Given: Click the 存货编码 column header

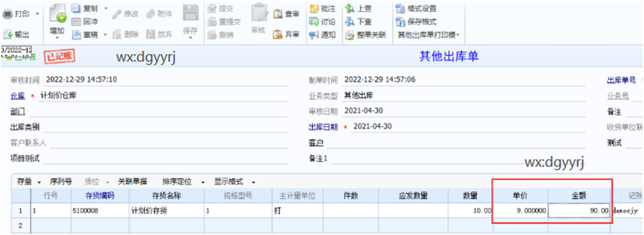Looking at the screenshot, I should 100,196.
